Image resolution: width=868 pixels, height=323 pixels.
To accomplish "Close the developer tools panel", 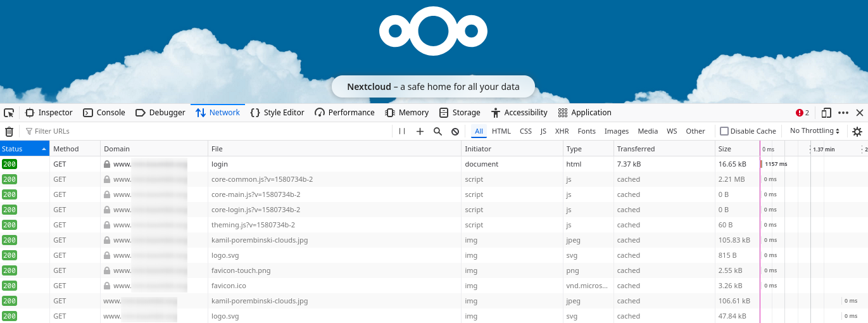I will (x=860, y=113).
